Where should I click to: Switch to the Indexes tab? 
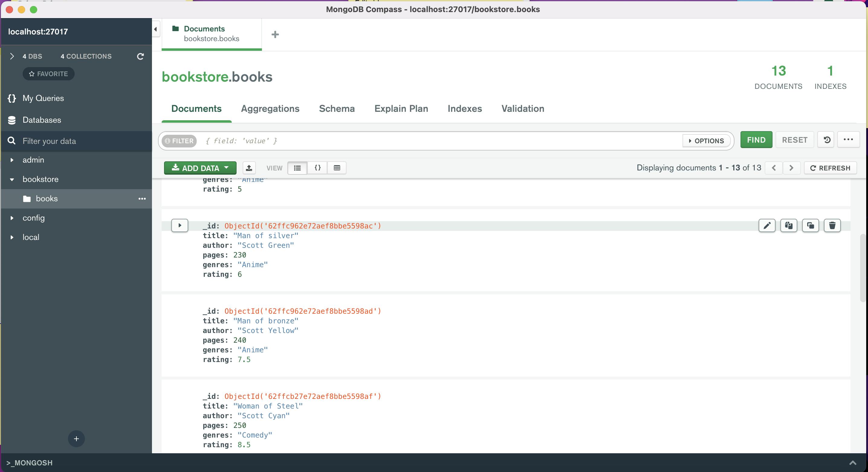465,109
